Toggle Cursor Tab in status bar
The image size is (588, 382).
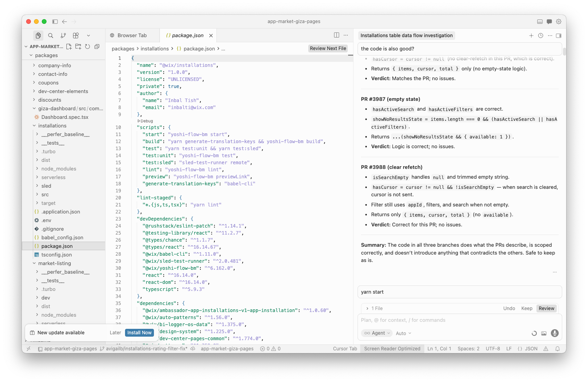tap(345, 349)
